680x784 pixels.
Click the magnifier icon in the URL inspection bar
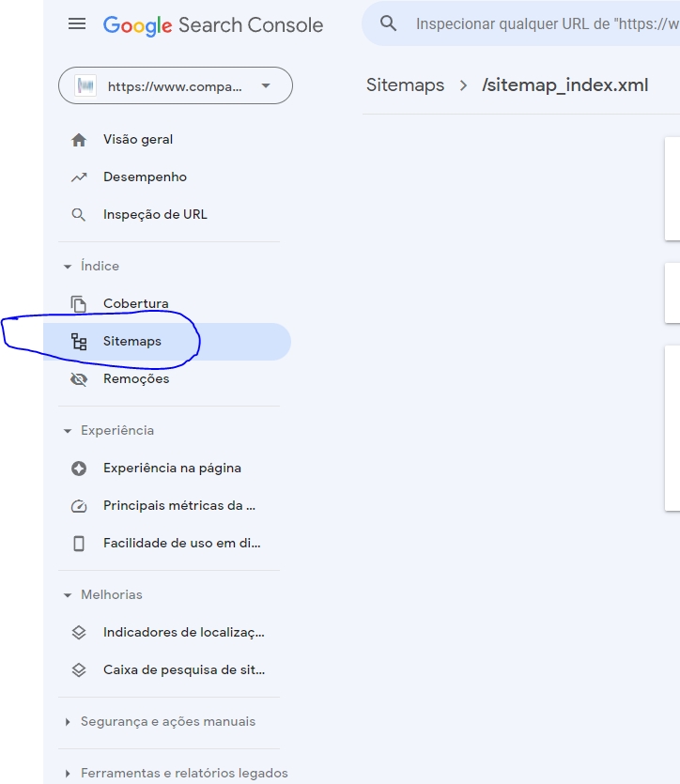tap(389, 23)
